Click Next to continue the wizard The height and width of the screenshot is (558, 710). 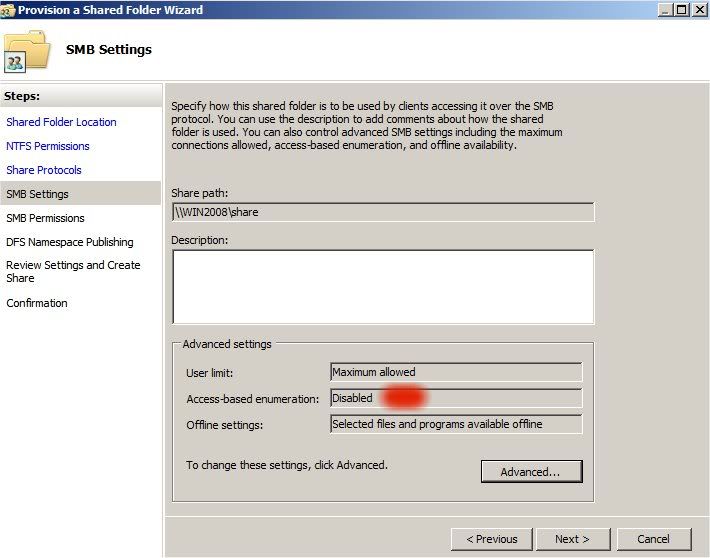(x=573, y=539)
